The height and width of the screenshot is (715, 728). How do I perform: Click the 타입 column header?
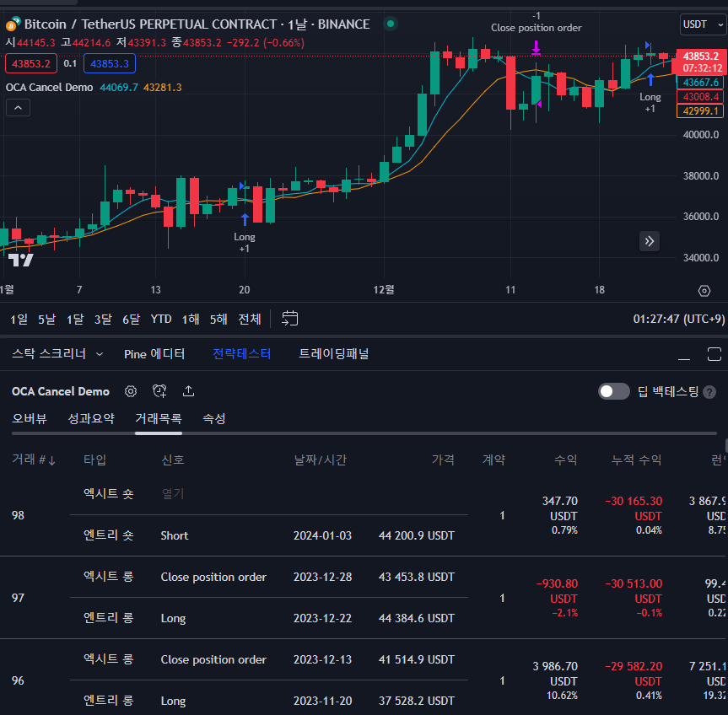(x=94, y=460)
